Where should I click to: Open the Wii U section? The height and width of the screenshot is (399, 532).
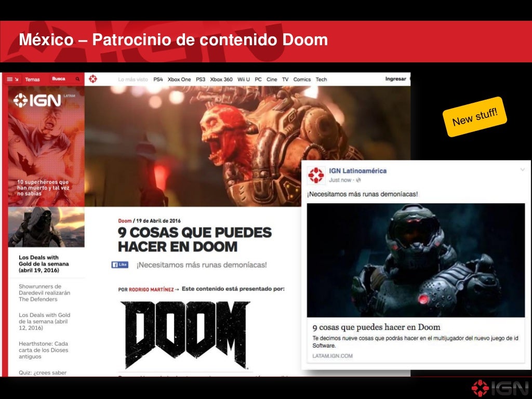tap(244, 79)
